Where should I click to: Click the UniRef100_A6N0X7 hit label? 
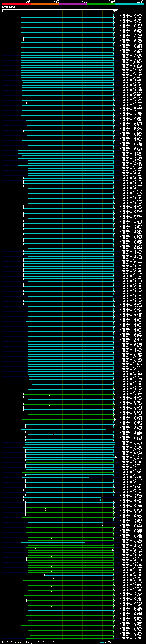point(131,477)
